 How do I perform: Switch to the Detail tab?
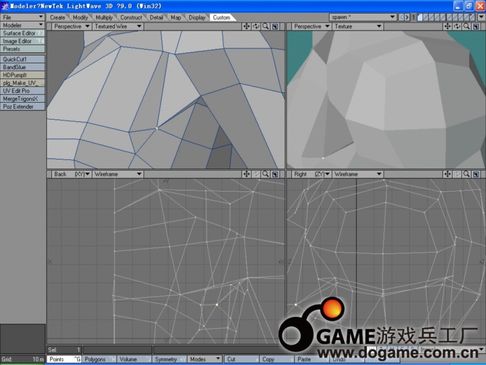[156, 17]
